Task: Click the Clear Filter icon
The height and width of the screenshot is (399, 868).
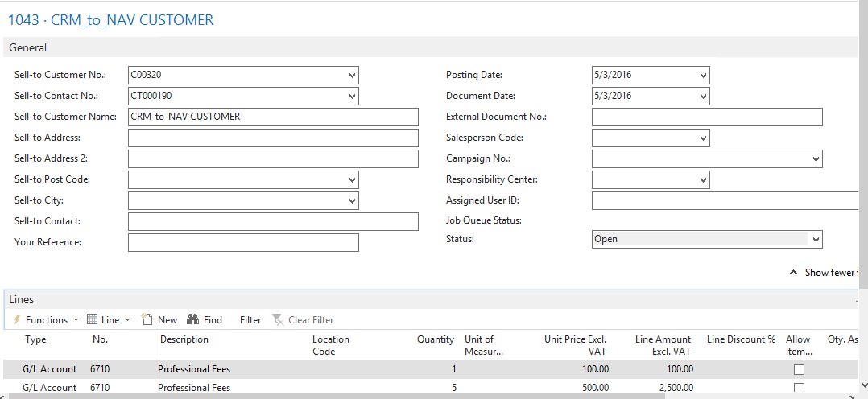Action: pyautogui.click(x=278, y=320)
